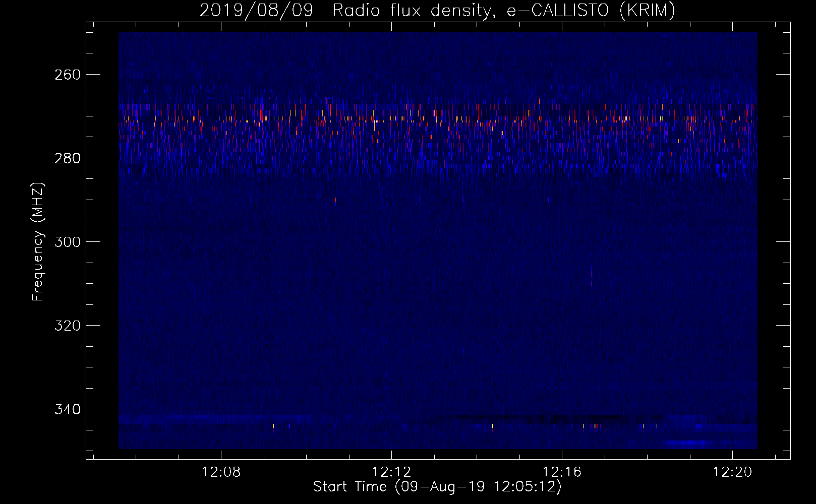Click the 12:20 time tick label
This screenshot has height=504, width=816.
(732, 472)
